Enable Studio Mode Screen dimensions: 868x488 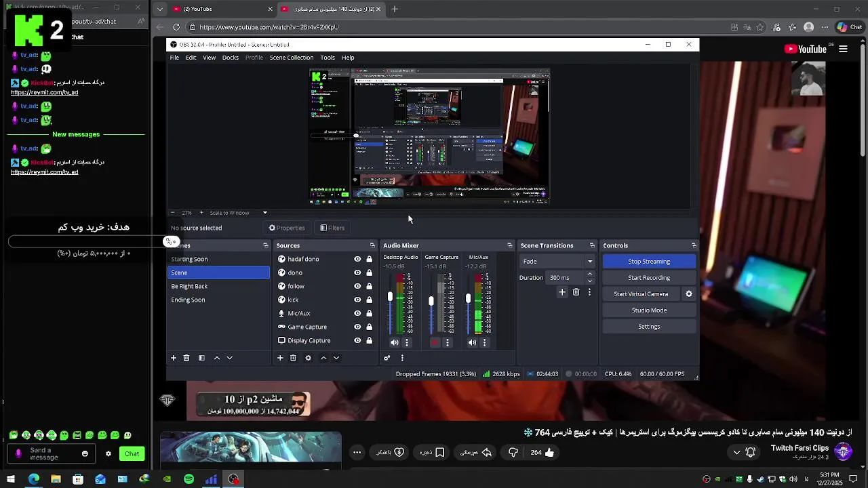click(649, 310)
